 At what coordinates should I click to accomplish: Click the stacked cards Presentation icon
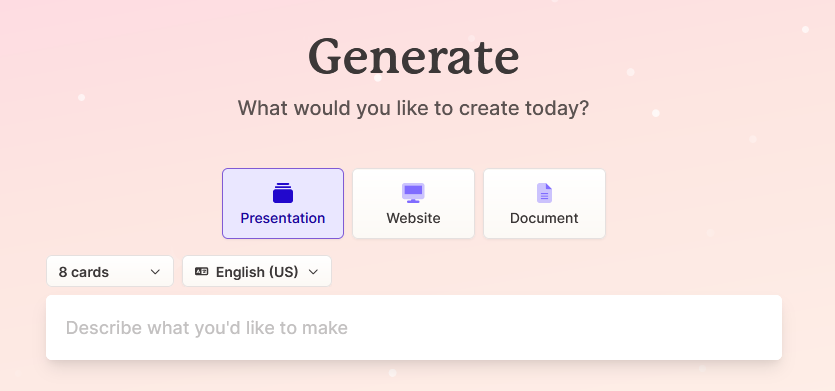(x=283, y=193)
